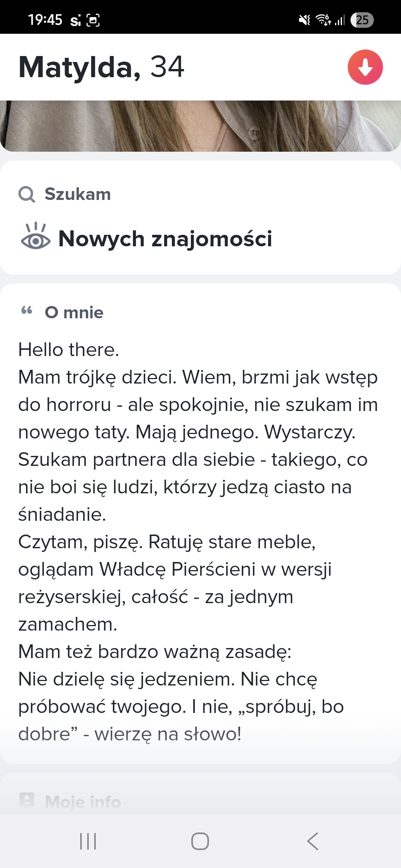401x868 pixels.
Task: Tap the profile name Matylda, 34
Action: click(101, 67)
